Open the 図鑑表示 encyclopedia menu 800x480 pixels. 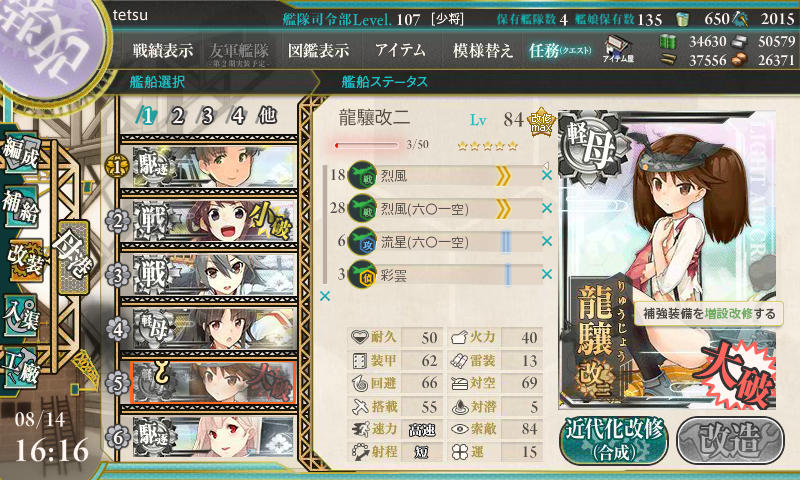pyautogui.click(x=318, y=50)
